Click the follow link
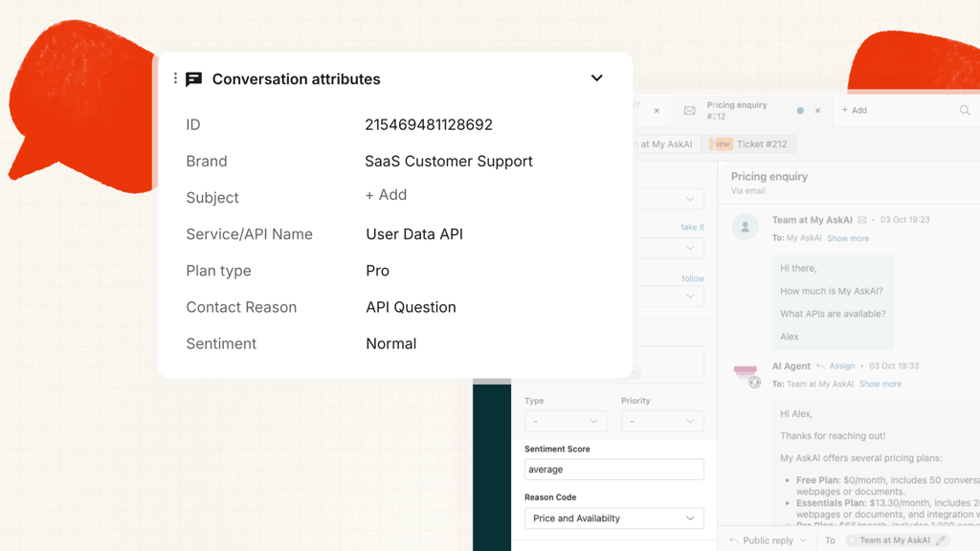Screen dimensions: 980x551 coord(693,278)
